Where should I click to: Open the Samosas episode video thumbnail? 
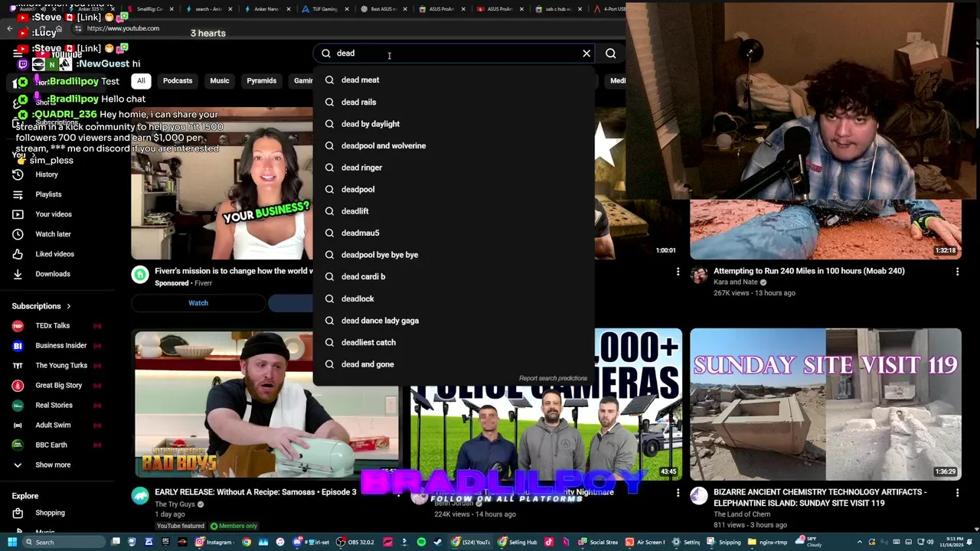266,404
